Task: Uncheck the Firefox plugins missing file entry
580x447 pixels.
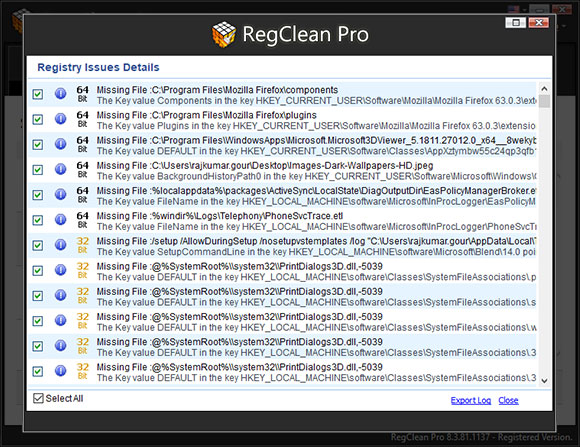Action: click(37, 120)
